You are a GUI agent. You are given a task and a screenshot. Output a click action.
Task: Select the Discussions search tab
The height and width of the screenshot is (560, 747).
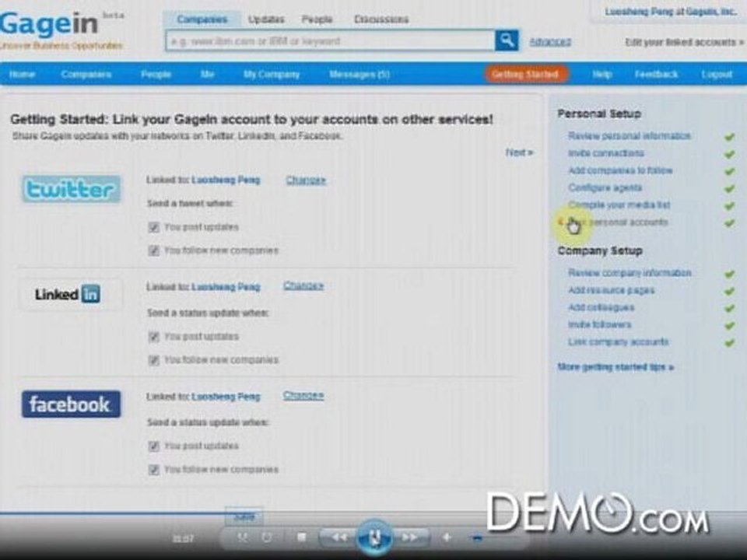click(381, 19)
